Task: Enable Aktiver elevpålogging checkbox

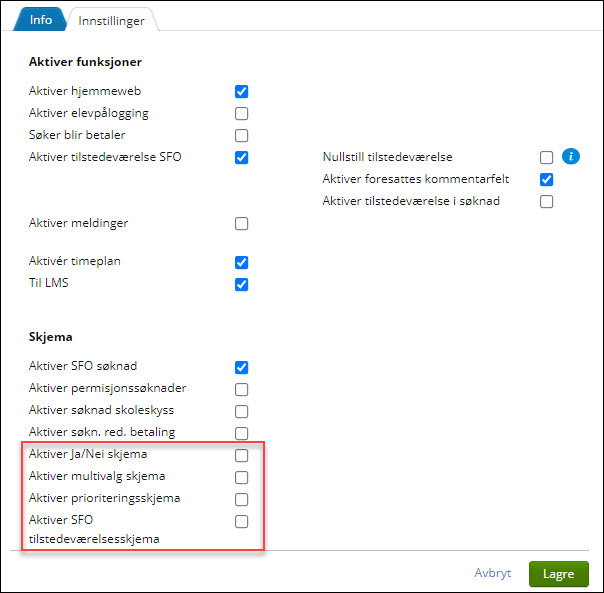Action: (x=241, y=113)
